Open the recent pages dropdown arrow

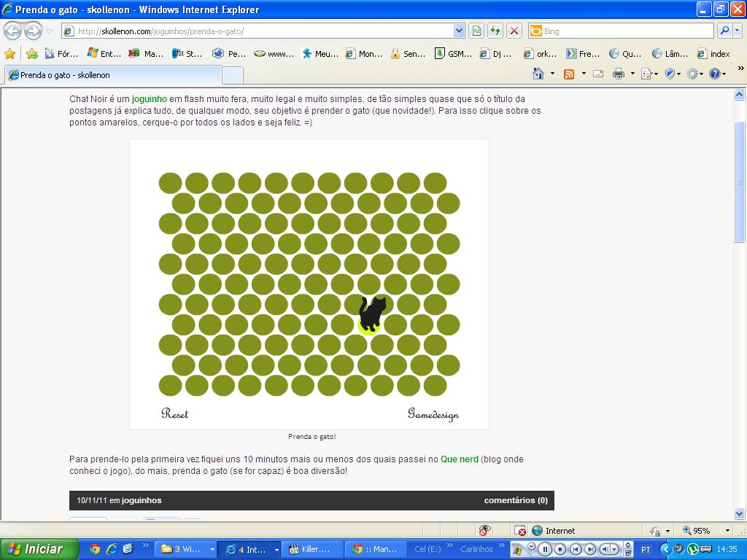49,31
